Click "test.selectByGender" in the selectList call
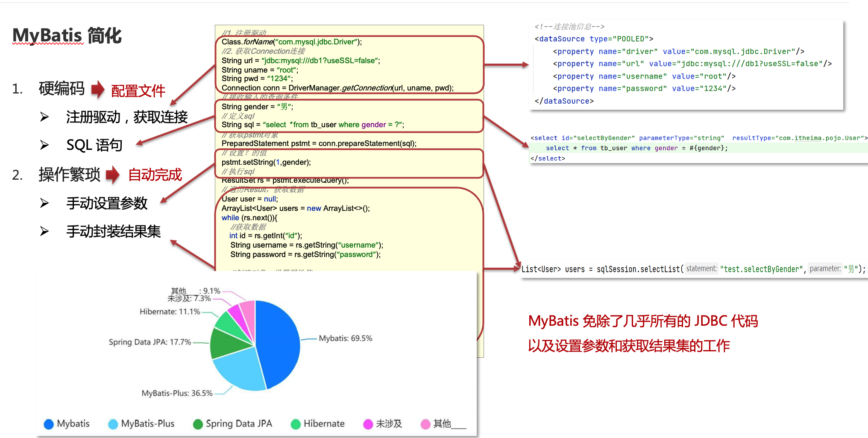 click(x=761, y=269)
